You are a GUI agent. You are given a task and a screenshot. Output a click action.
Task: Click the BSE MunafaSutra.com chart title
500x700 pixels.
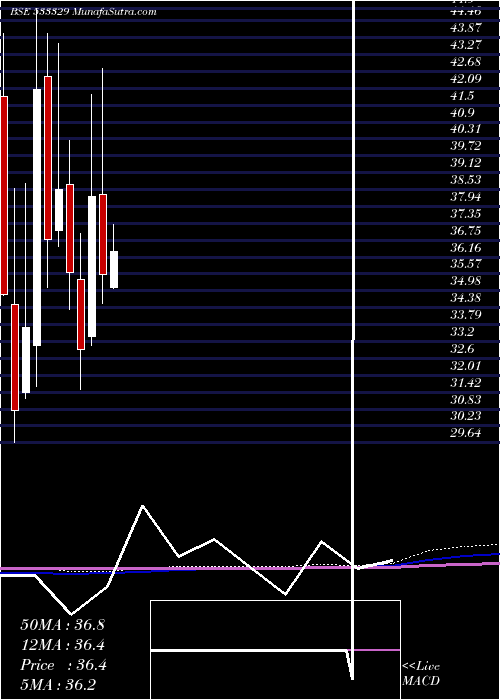pyautogui.click(x=83, y=12)
